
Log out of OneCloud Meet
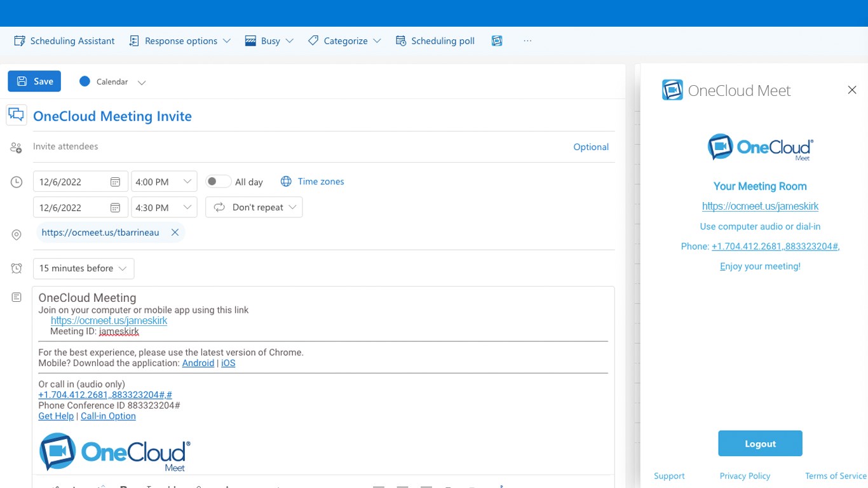(760, 444)
